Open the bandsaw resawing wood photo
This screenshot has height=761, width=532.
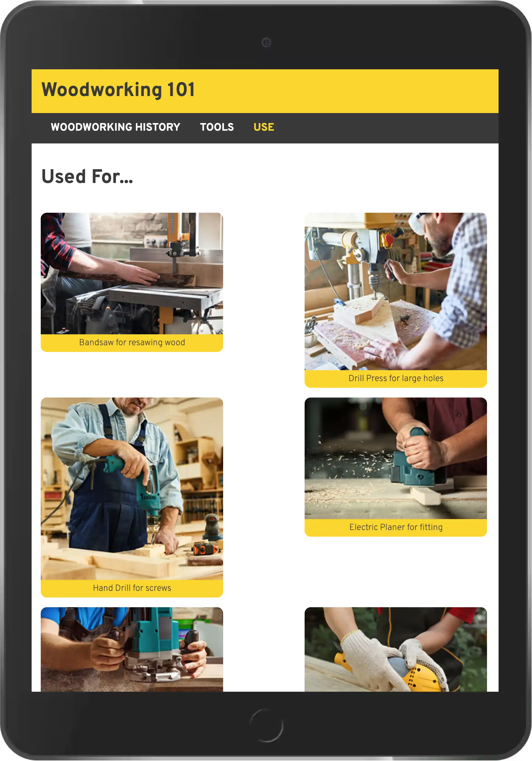click(132, 274)
